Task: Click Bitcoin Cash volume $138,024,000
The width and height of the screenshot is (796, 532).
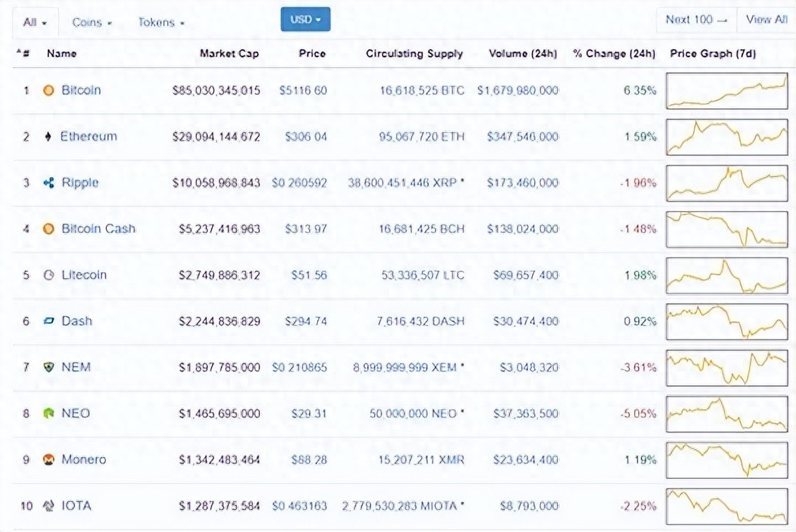Action: click(523, 229)
